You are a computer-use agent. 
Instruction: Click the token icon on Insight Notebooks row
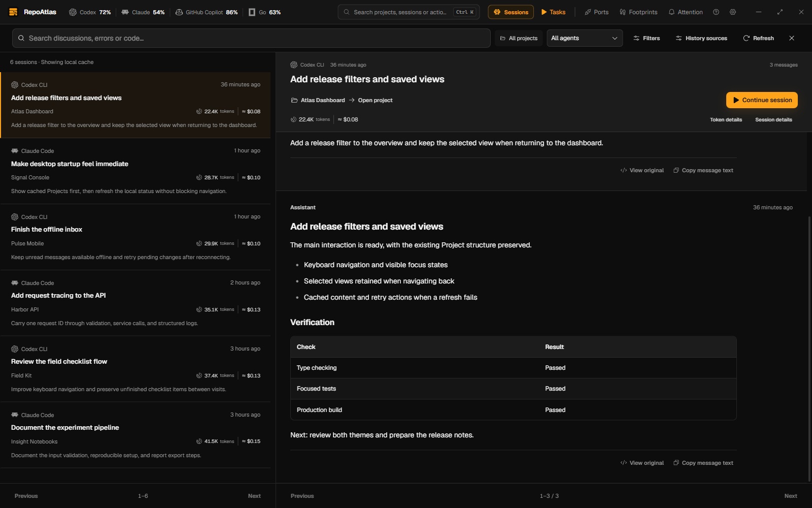199,441
